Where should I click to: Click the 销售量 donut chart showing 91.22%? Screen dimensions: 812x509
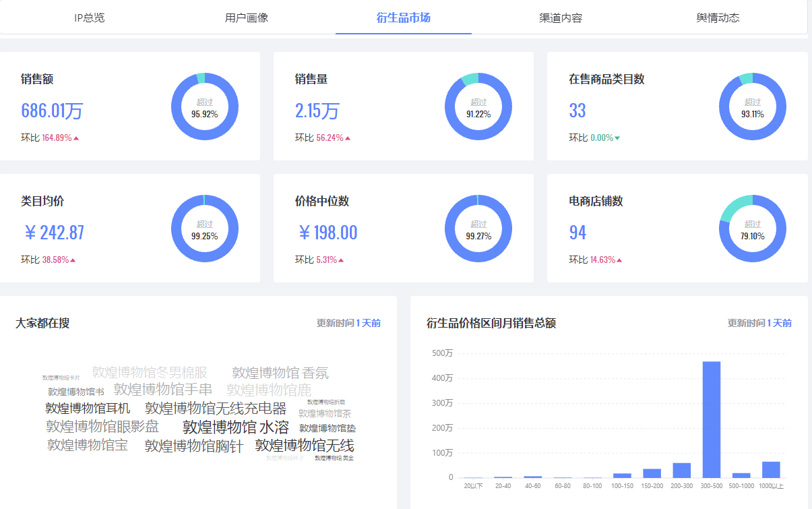[478, 107]
